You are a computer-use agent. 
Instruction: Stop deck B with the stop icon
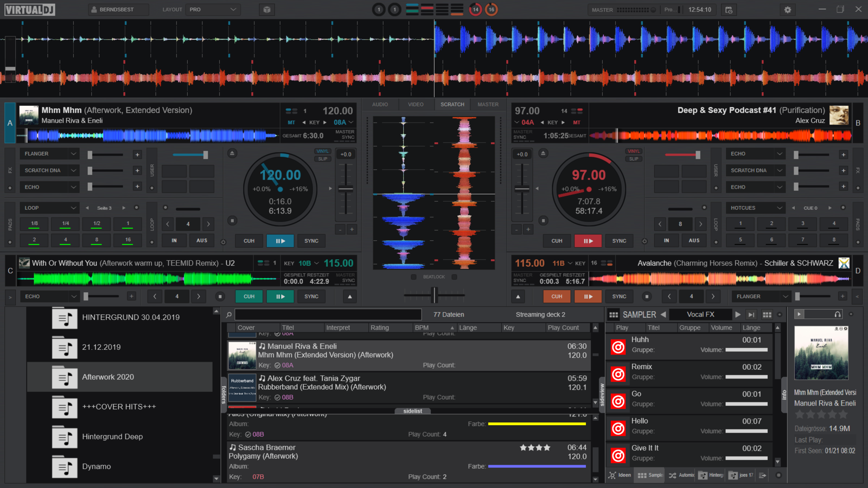(543, 221)
